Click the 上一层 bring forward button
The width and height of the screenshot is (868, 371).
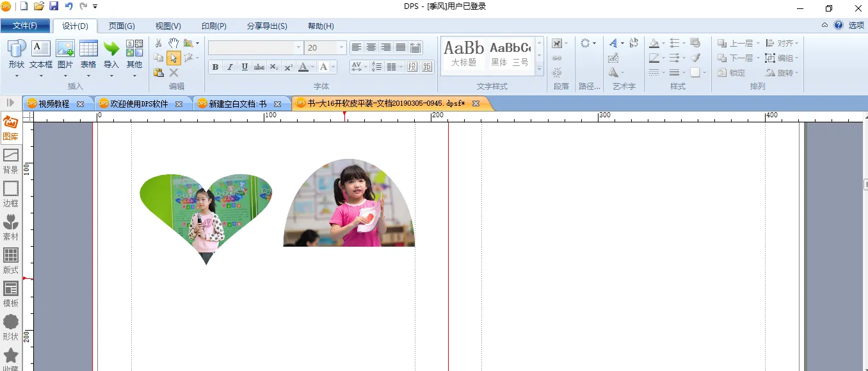(x=741, y=44)
